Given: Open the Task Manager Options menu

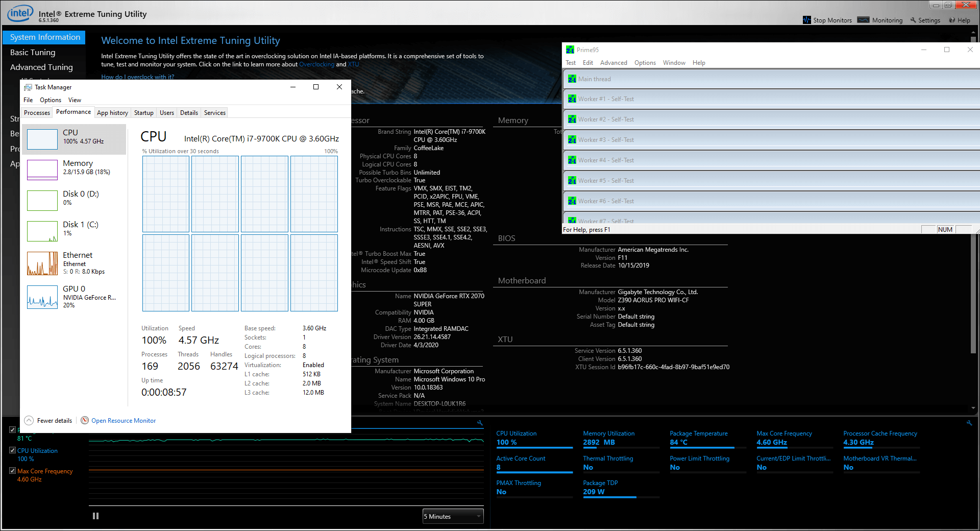Looking at the screenshot, I should pos(51,100).
